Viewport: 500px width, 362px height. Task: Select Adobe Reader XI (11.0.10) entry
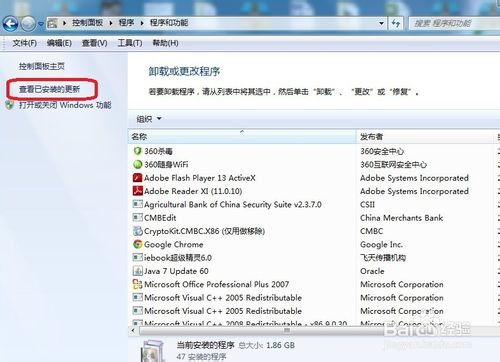point(193,191)
